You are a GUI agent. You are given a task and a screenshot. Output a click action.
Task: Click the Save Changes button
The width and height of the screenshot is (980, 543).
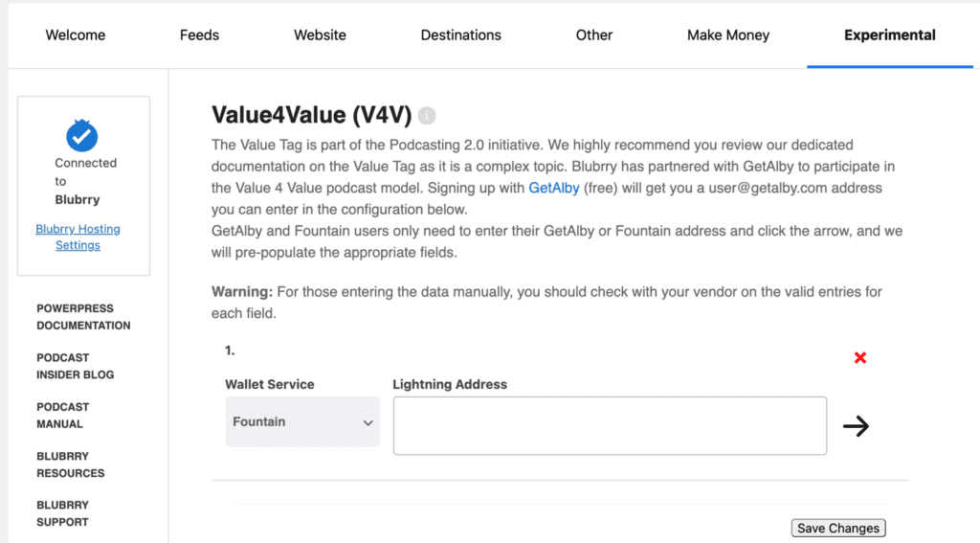coord(838,528)
